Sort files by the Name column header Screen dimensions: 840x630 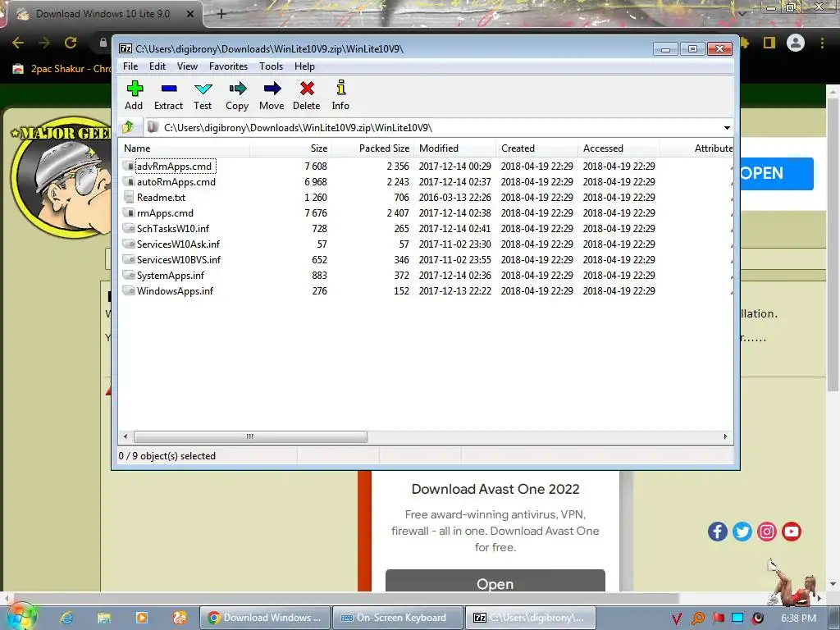click(x=184, y=148)
